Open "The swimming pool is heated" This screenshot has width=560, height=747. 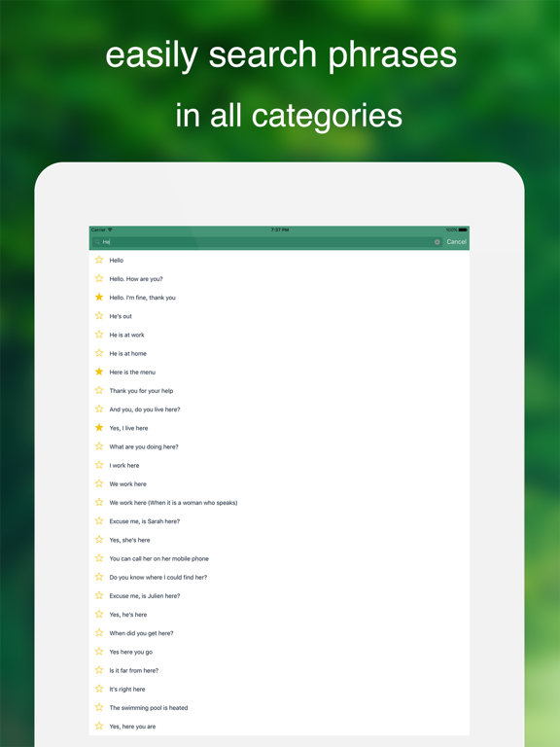(x=279, y=707)
